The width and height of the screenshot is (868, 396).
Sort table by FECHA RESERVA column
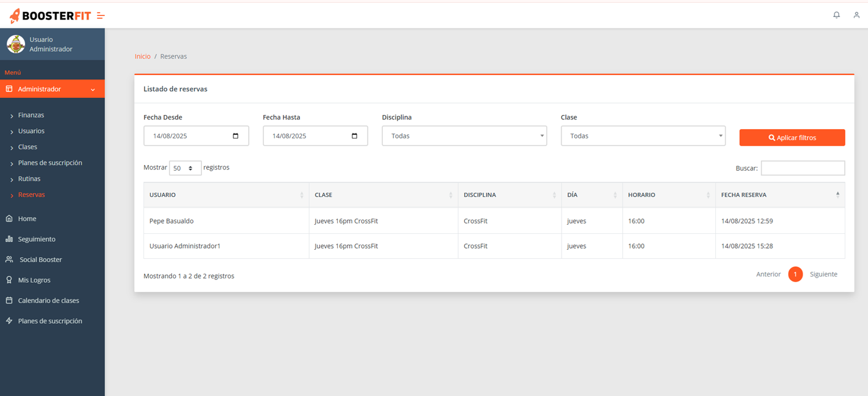click(780, 195)
